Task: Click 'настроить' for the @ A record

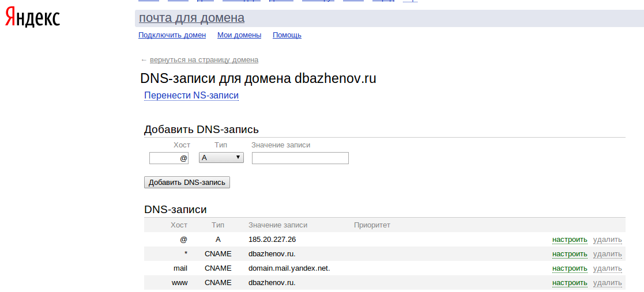Action: coord(569,240)
